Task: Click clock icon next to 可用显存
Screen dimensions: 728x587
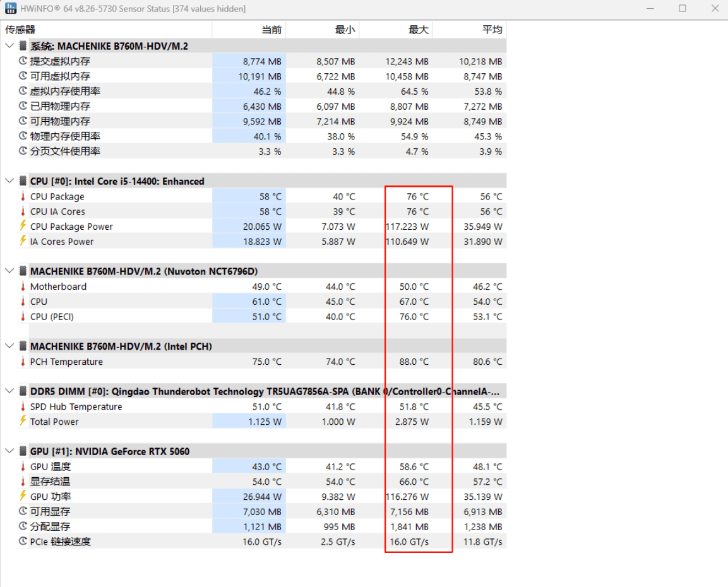Action: pos(23,511)
